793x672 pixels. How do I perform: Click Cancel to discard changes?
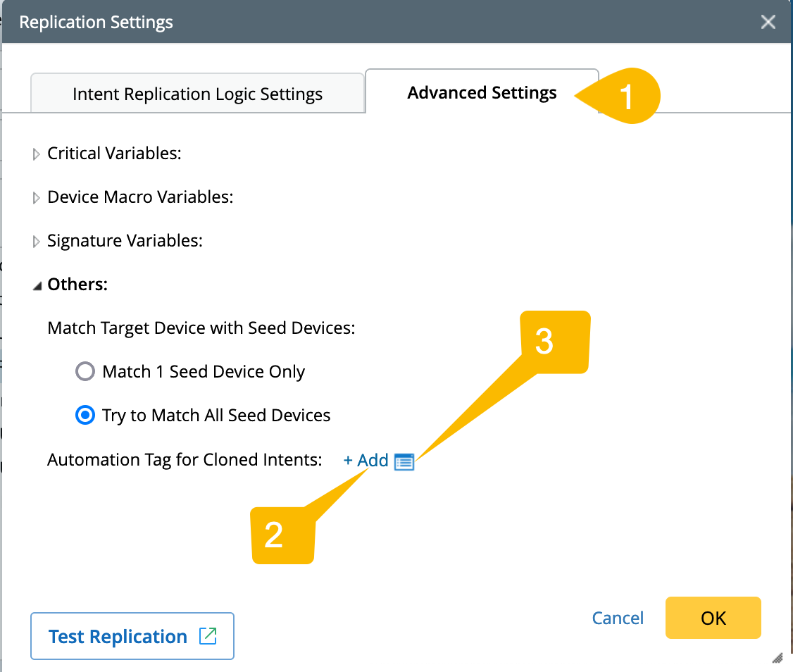pos(618,618)
